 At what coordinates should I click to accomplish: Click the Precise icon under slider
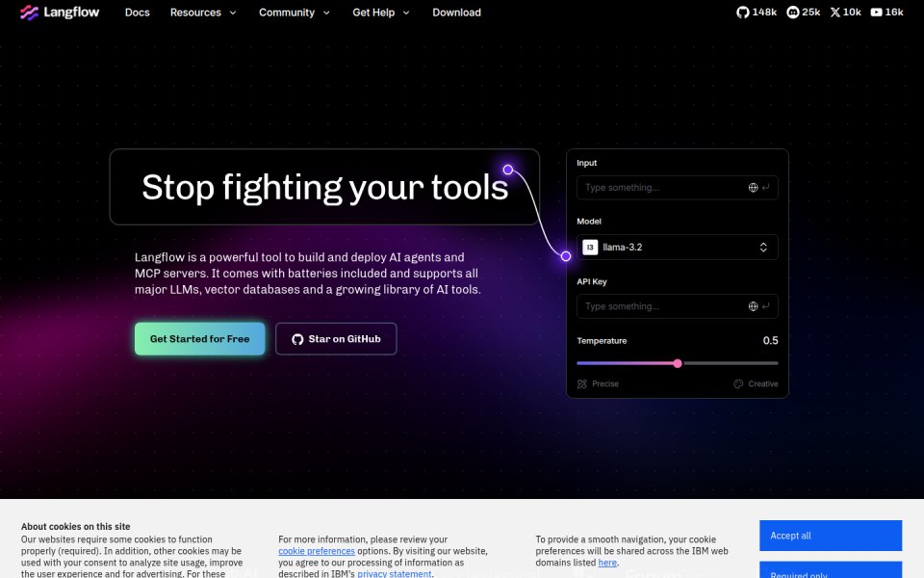tap(582, 384)
